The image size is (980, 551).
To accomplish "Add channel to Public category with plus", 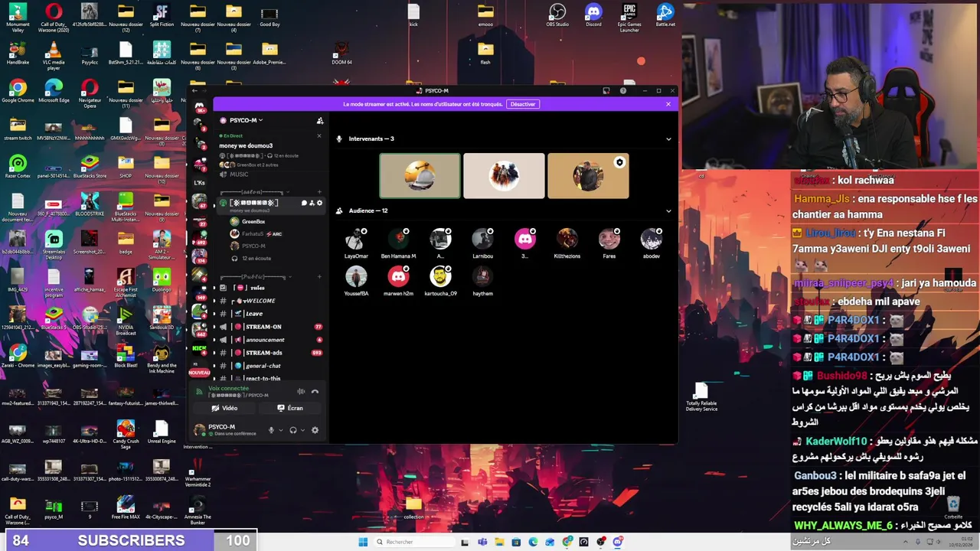I will (319, 276).
